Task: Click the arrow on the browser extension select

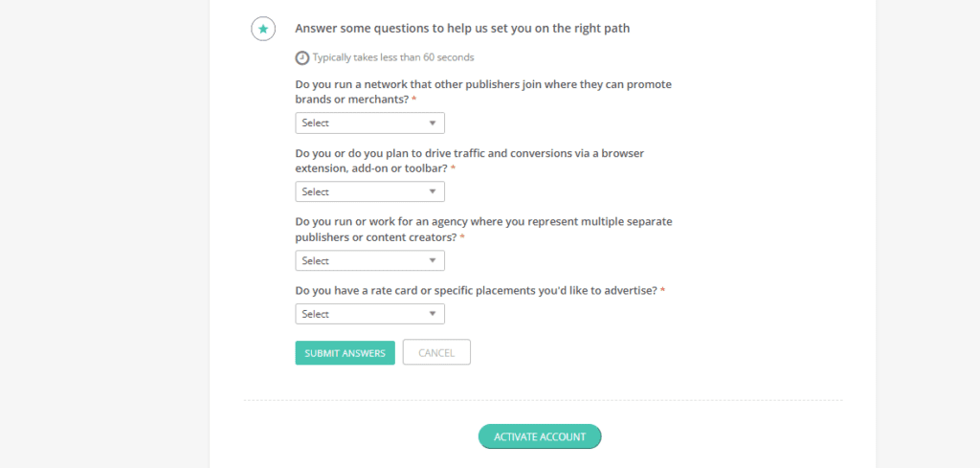Action: (x=433, y=192)
